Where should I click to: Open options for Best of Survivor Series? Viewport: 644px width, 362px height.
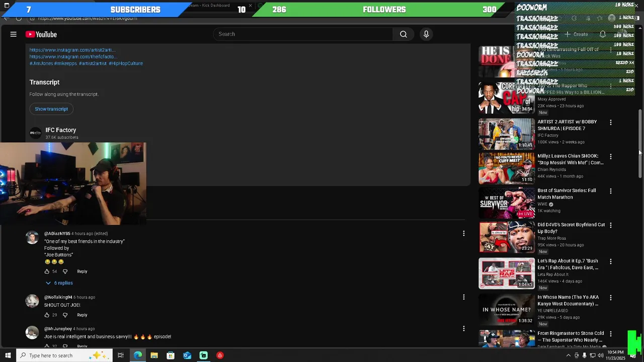tap(611, 191)
